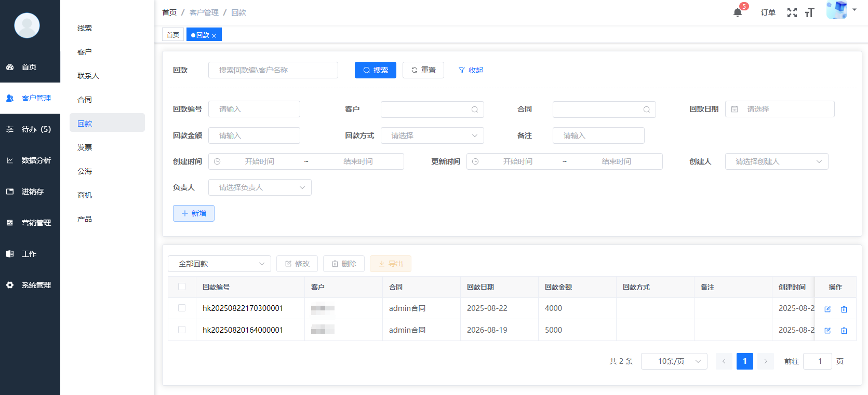
Task: Open the 10条/页 page size dropdown
Action: [674, 361]
